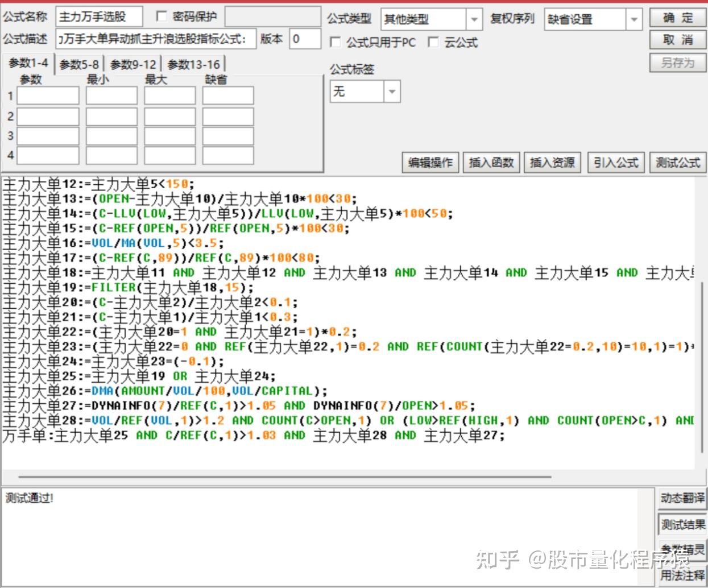Click code line 主力大单16
708x588 pixels.
coord(113,243)
